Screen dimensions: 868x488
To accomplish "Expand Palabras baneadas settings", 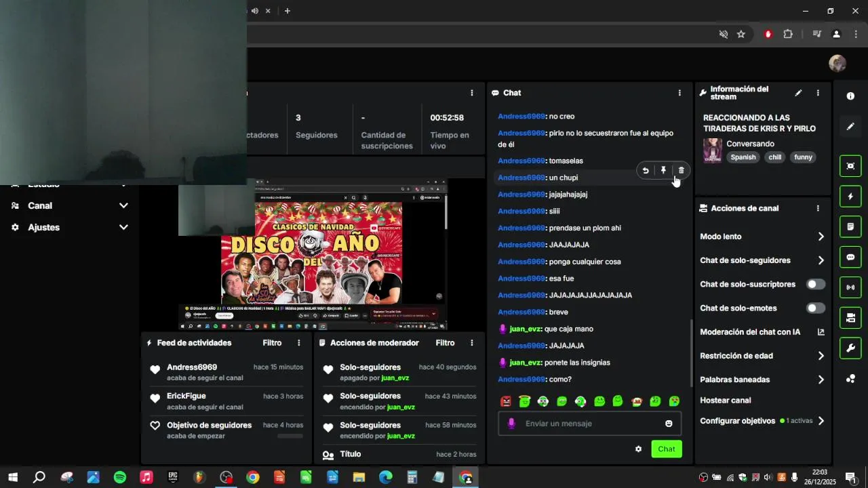I will (763, 380).
